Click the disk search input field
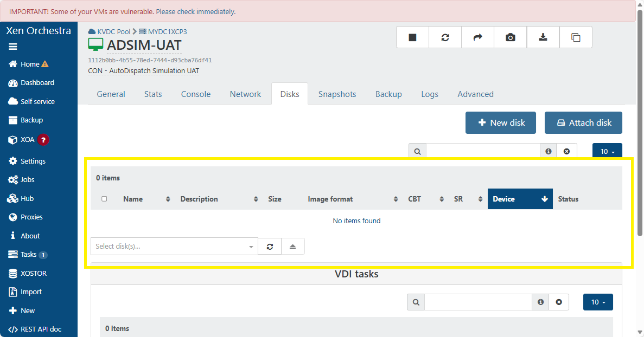 (483, 152)
